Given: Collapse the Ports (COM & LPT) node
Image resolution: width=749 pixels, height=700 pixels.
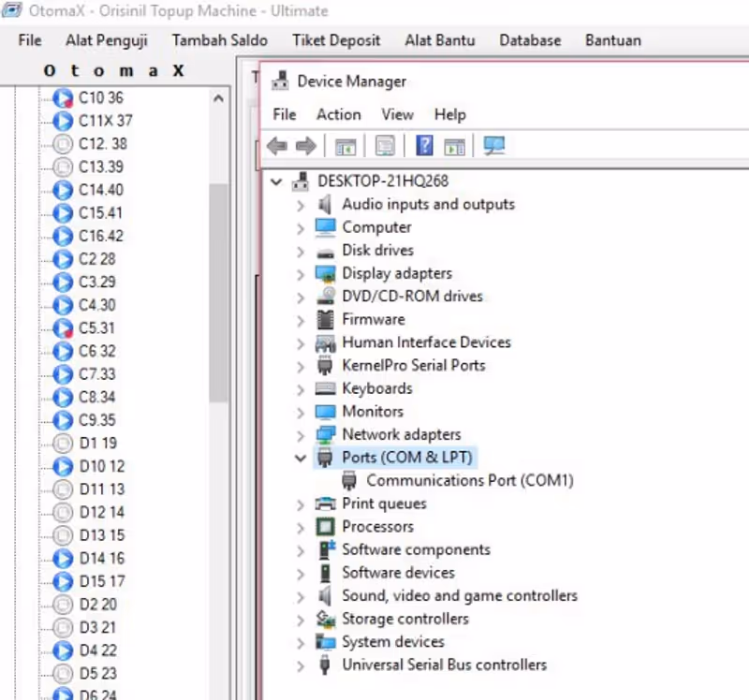Looking at the screenshot, I should click(x=300, y=457).
